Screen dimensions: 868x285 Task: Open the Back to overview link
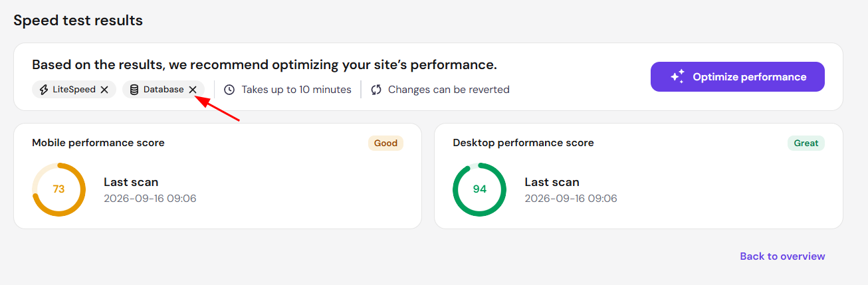[x=782, y=256]
